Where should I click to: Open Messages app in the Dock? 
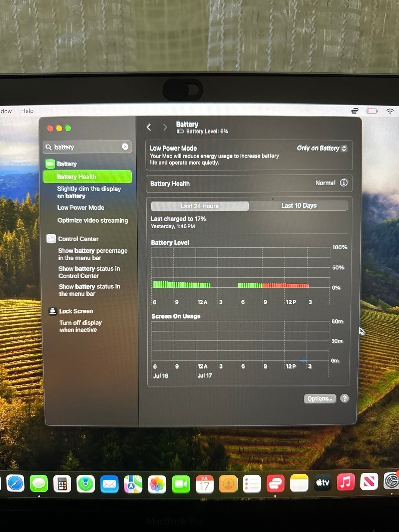(x=39, y=483)
